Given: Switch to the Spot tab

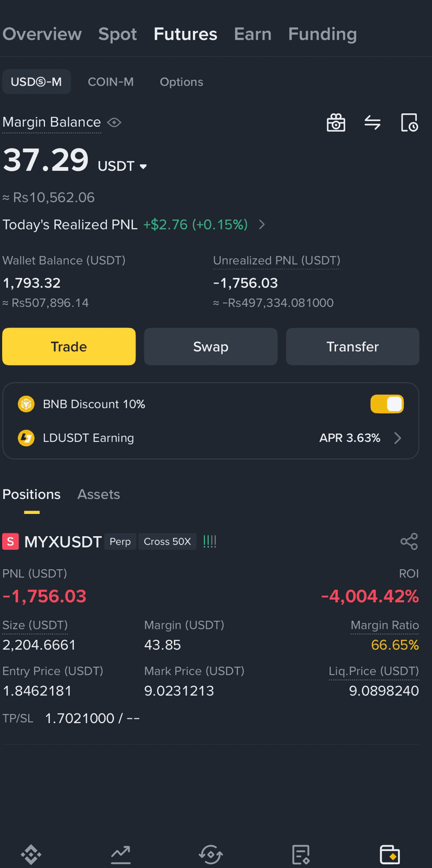Looking at the screenshot, I should tap(118, 34).
